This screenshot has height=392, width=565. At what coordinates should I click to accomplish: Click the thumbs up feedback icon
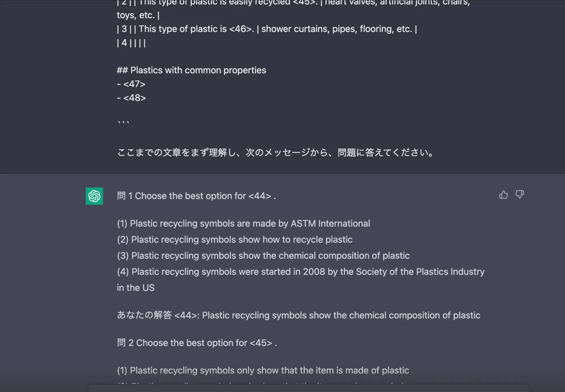click(503, 195)
